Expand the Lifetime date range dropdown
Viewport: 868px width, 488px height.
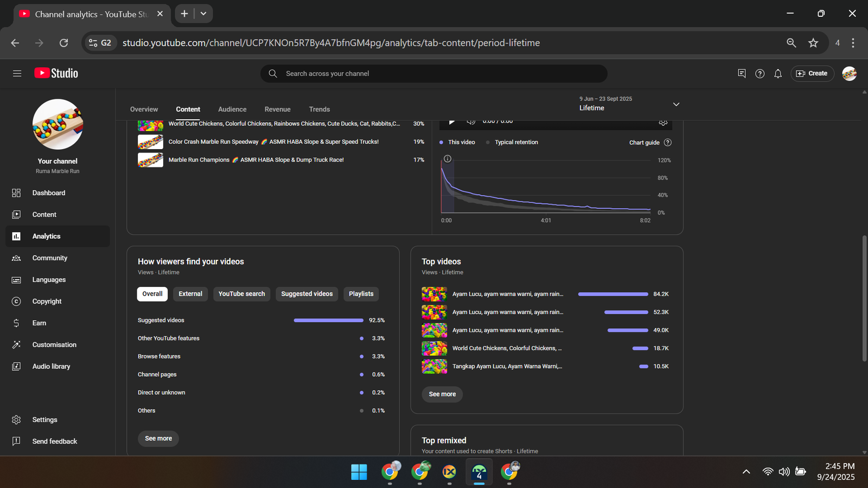coord(676,104)
